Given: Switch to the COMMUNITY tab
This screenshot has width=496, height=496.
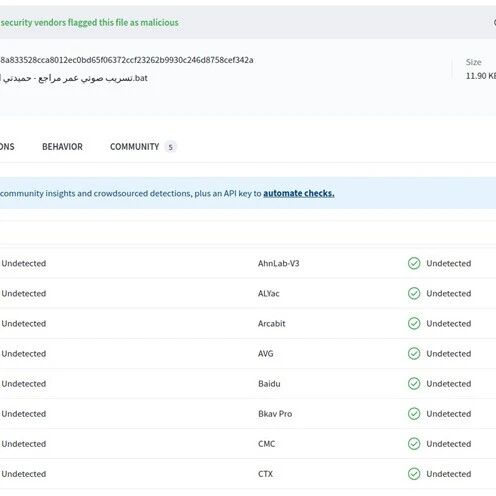Looking at the screenshot, I should coord(134,147).
